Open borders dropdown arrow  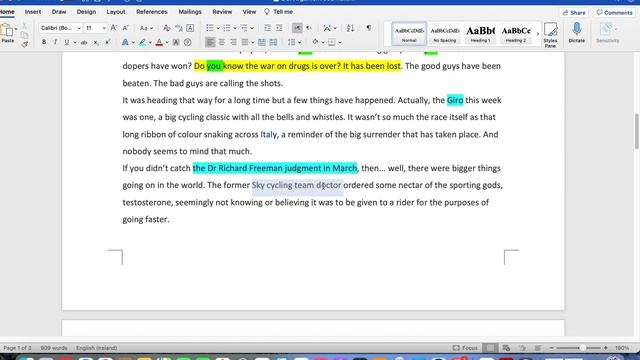point(340,42)
